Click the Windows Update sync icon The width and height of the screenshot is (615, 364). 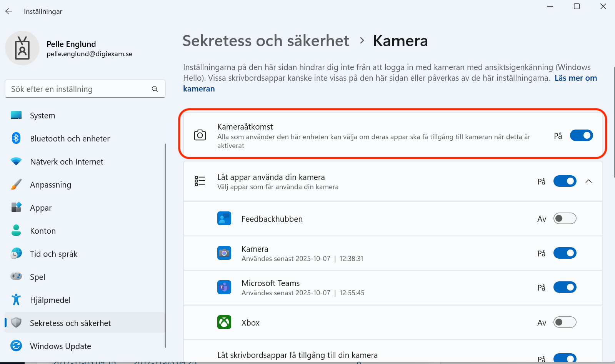pos(16,346)
